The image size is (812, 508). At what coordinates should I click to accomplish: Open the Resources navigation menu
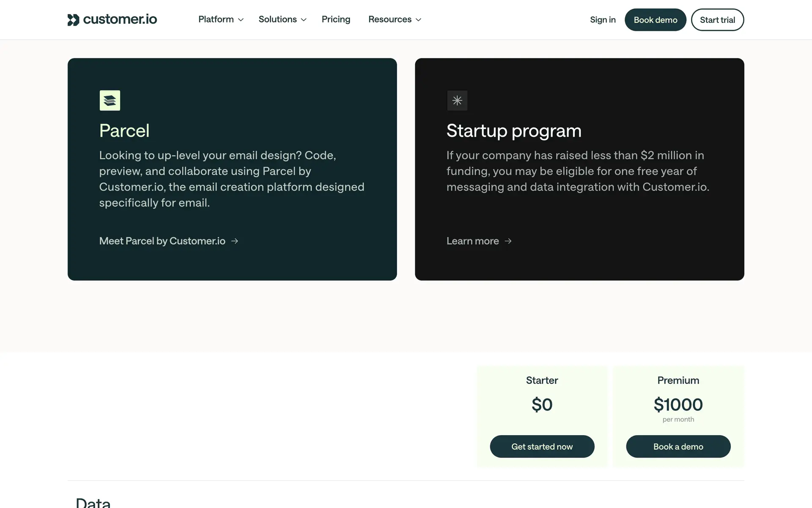tap(390, 19)
